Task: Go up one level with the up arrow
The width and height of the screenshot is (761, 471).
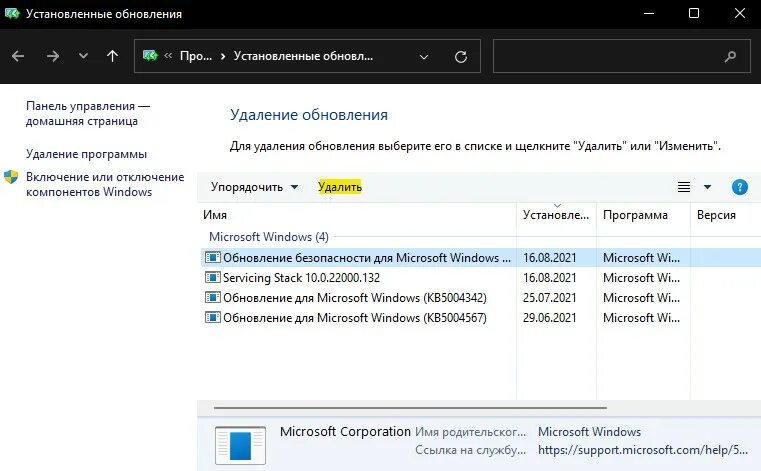Action: 112,56
